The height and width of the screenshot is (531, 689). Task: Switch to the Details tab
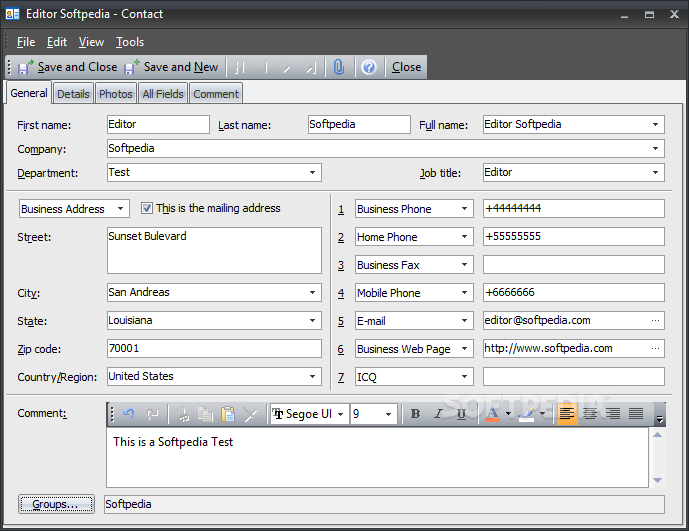coord(73,94)
